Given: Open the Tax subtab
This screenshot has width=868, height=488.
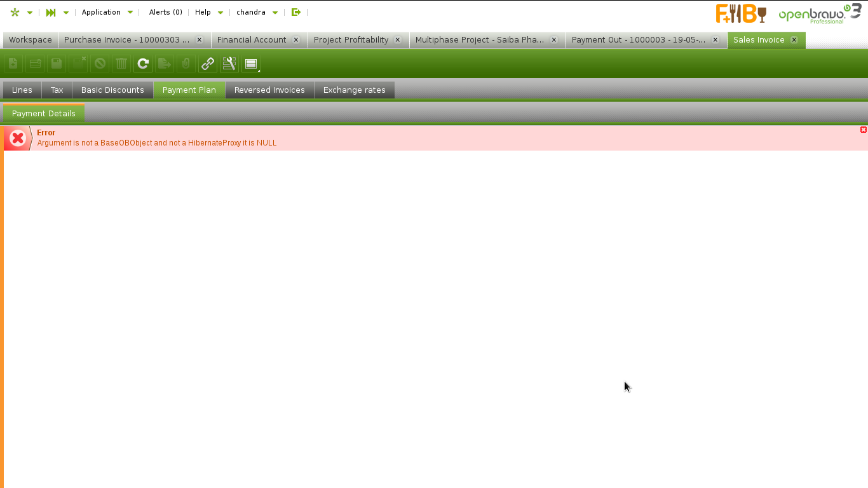Looking at the screenshot, I should 57,90.
